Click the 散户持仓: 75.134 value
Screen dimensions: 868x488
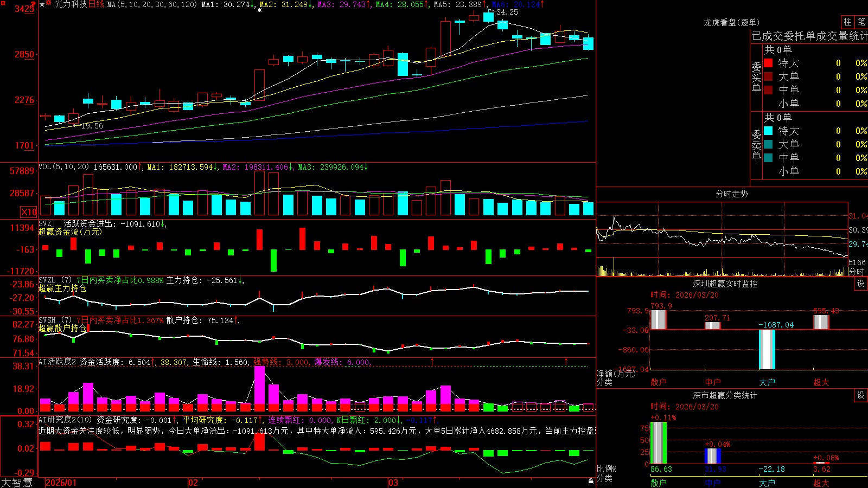click(x=200, y=320)
